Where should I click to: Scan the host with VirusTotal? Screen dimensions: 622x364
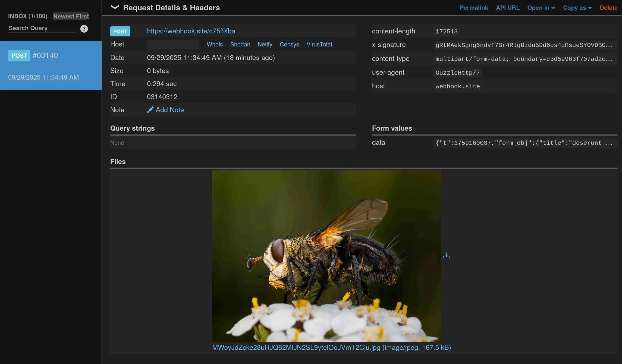[319, 44]
